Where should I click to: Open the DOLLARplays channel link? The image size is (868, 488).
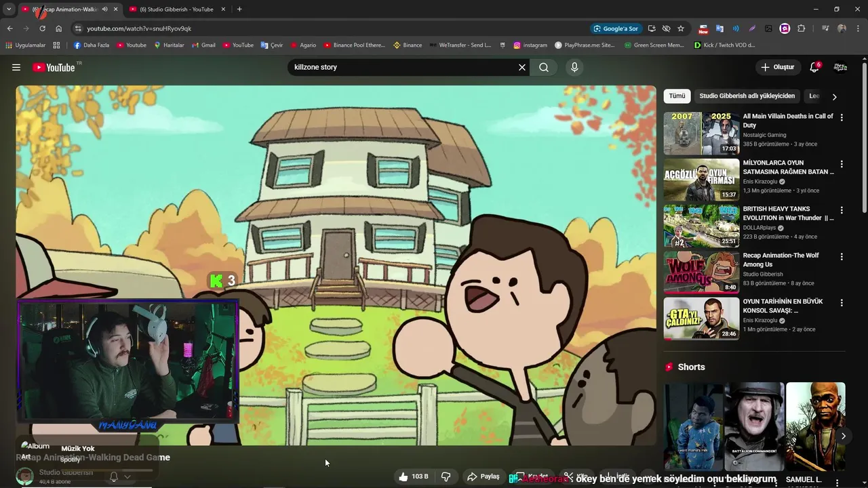pos(759,228)
